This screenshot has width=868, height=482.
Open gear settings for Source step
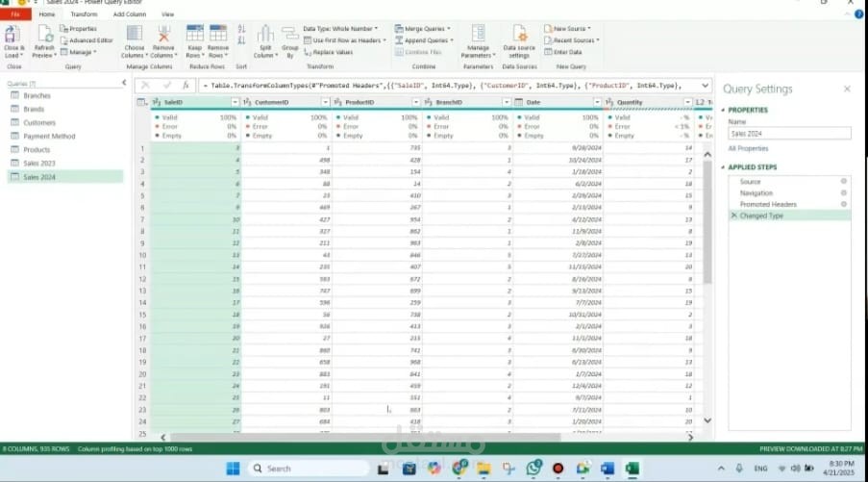click(844, 181)
